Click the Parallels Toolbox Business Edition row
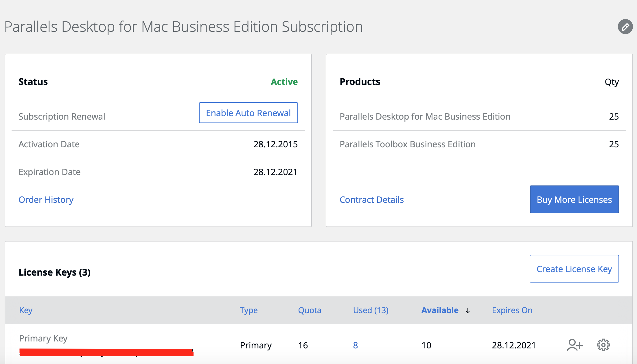 407,144
